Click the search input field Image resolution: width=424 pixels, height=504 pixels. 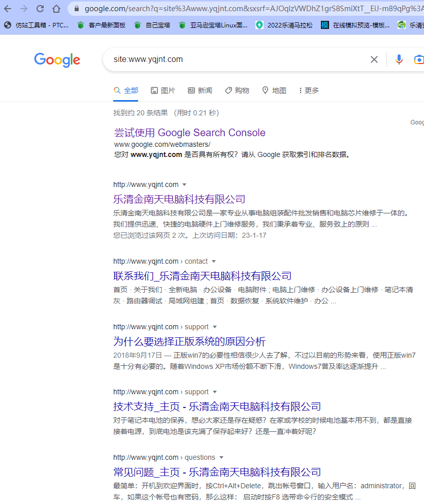[x=234, y=59]
